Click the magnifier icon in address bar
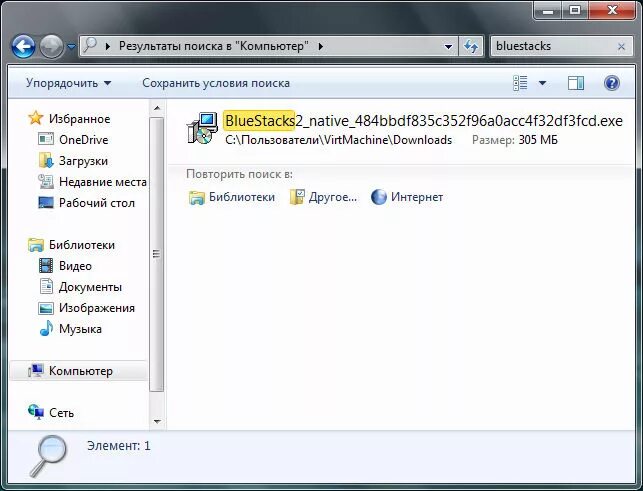 click(x=90, y=45)
